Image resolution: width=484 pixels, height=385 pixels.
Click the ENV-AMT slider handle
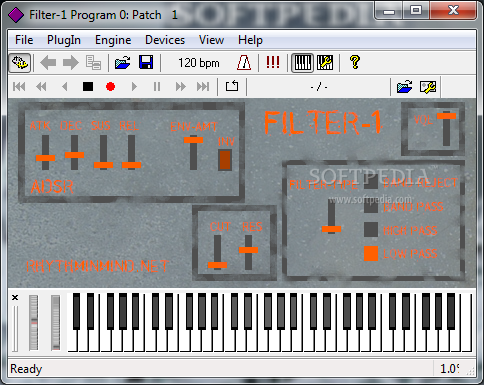pyautogui.click(x=193, y=140)
